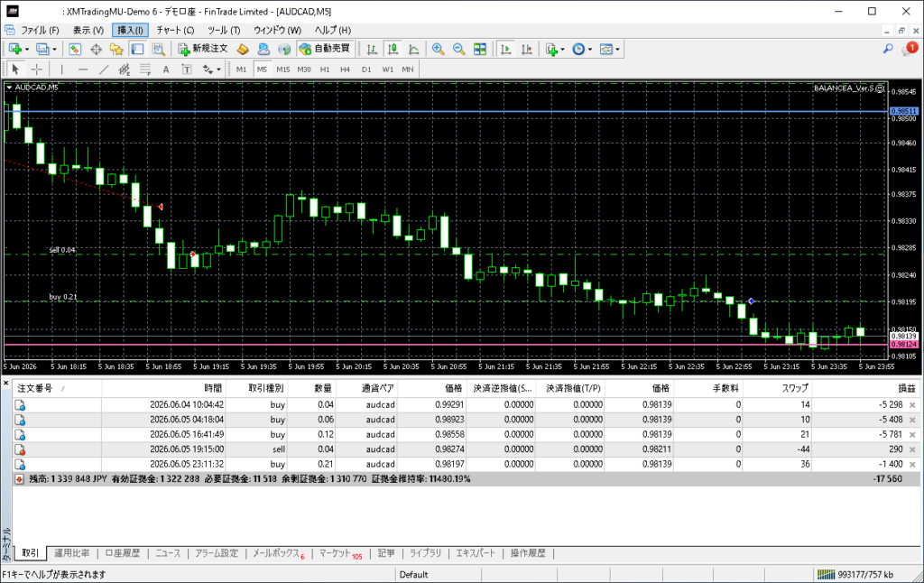
Task: Select the arrow cursor tool
Action: (x=15, y=69)
